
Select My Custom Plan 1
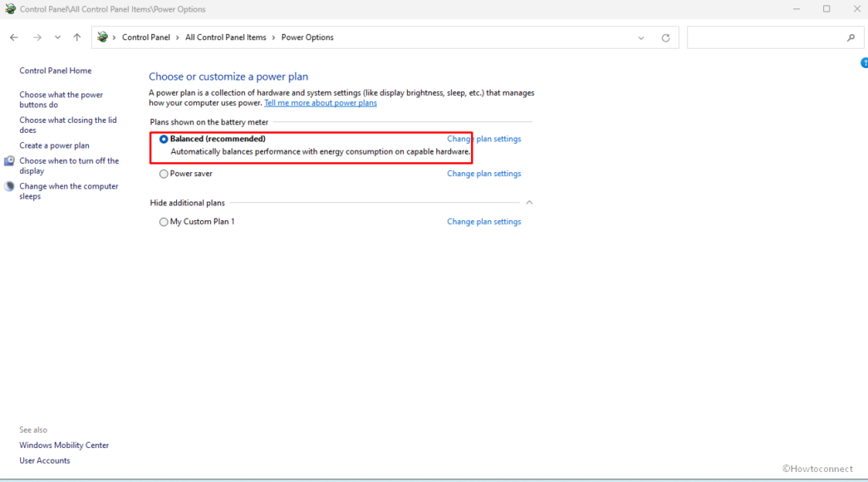point(163,221)
